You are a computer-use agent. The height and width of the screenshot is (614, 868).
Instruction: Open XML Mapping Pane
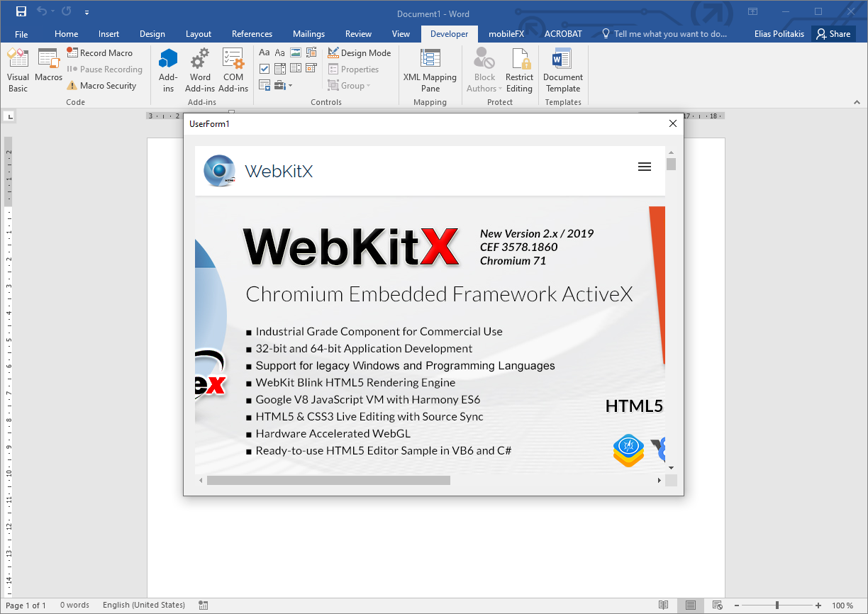coord(430,71)
